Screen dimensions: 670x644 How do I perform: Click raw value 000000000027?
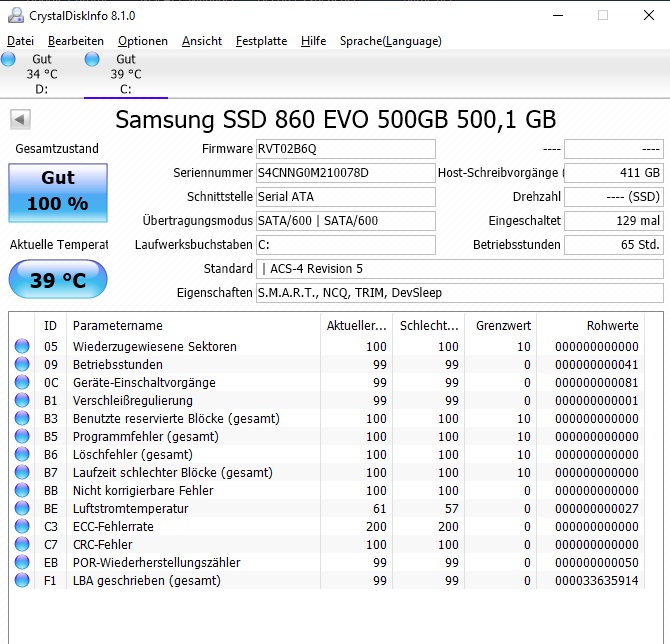597,509
